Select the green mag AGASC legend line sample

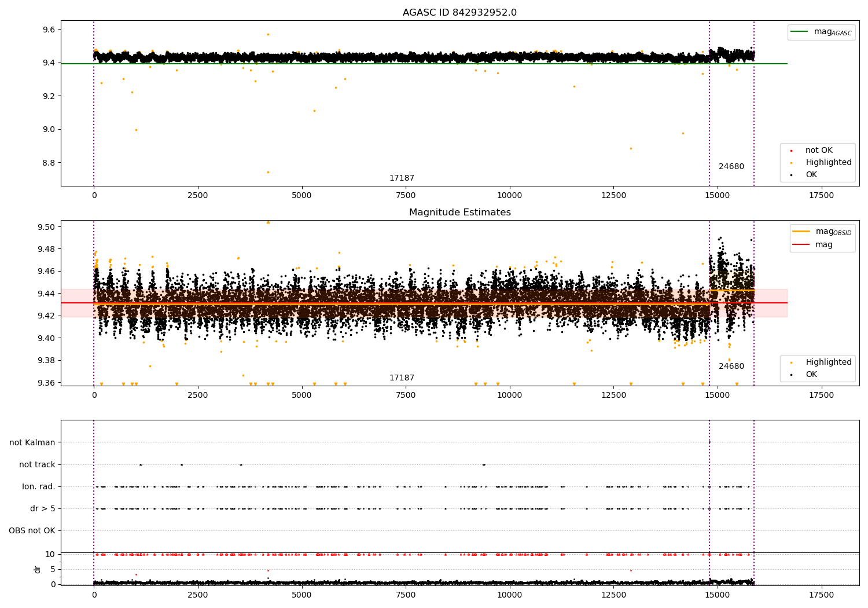click(x=799, y=32)
